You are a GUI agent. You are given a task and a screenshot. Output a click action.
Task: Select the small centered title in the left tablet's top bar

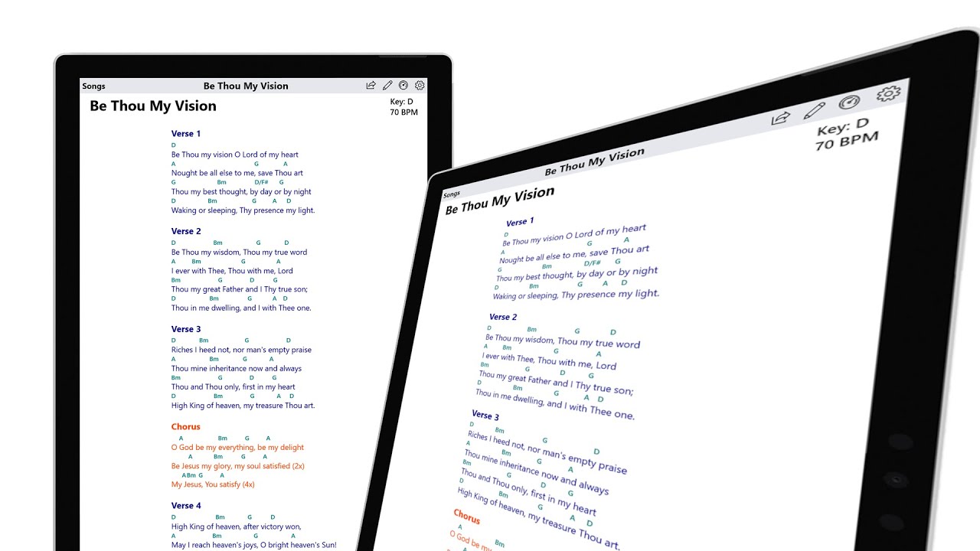pyautogui.click(x=246, y=86)
